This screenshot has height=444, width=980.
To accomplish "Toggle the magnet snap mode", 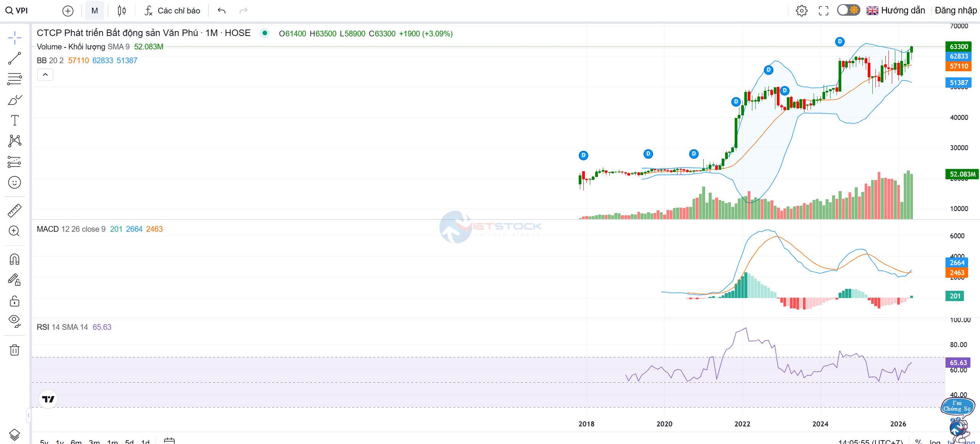I will (x=15, y=259).
